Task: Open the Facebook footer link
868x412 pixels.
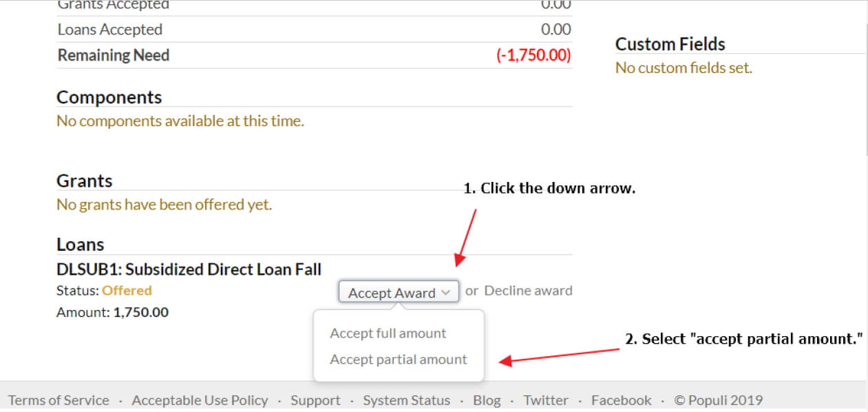Action: tap(622, 400)
